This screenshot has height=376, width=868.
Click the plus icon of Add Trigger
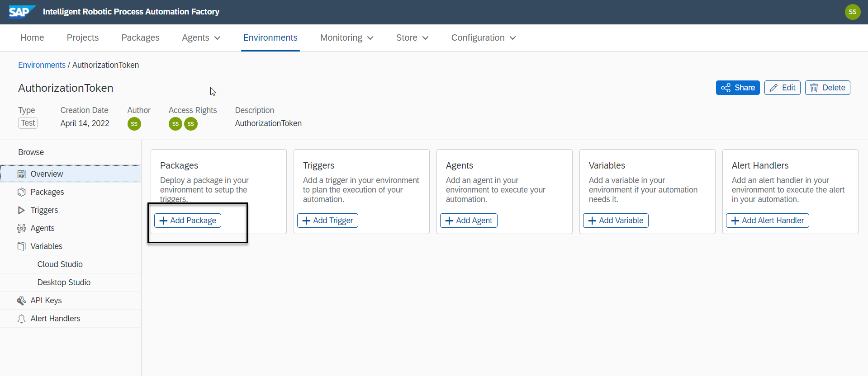click(x=307, y=221)
